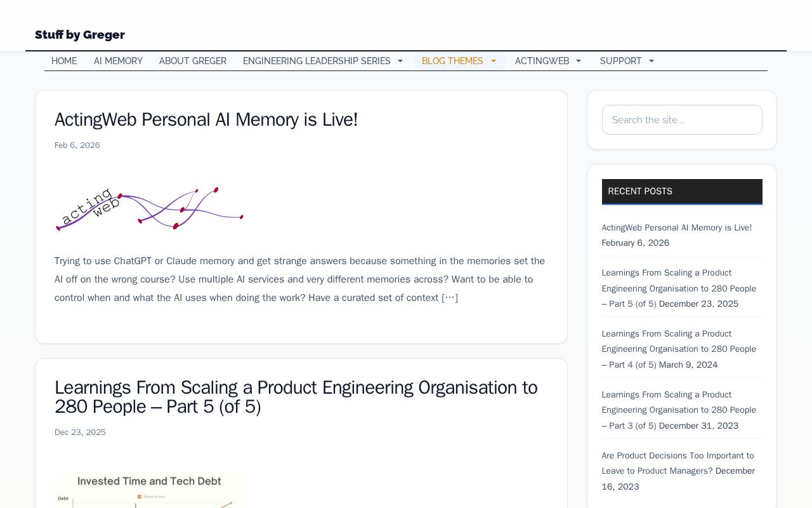Image resolution: width=812 pixels, height=508 pixels.
Task: Click the ActingWeb logo image
Action: (x=149, y=208)
